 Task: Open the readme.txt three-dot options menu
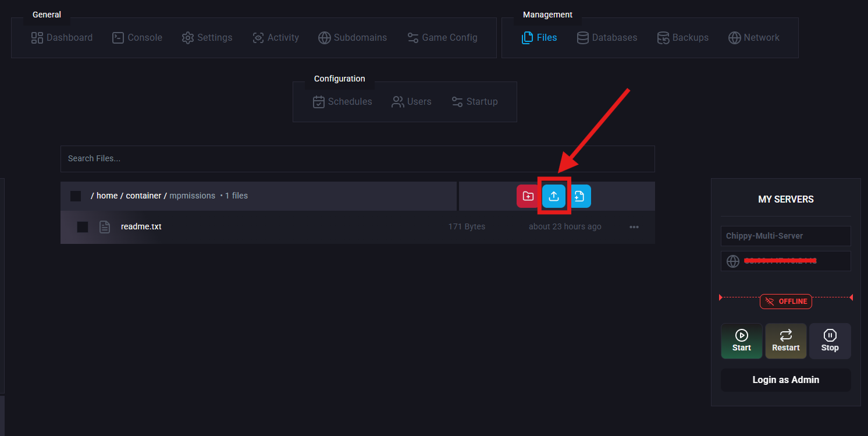pos(634,227)
